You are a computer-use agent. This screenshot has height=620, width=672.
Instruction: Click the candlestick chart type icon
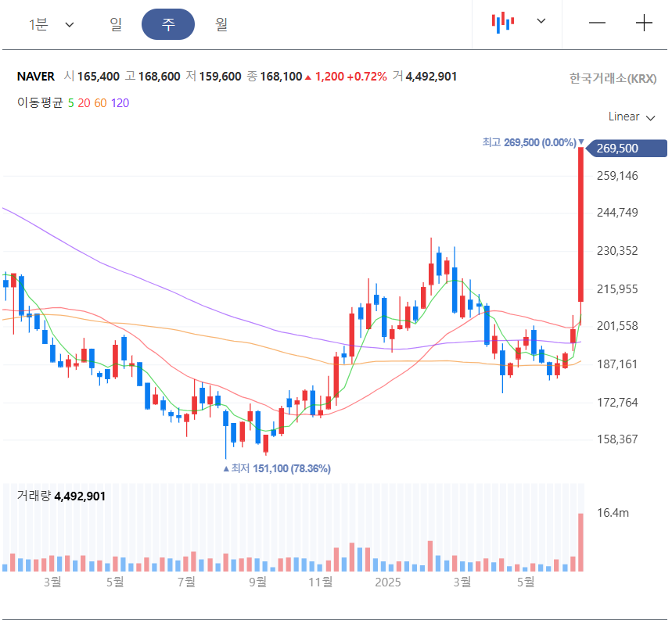tap(503, 22)
